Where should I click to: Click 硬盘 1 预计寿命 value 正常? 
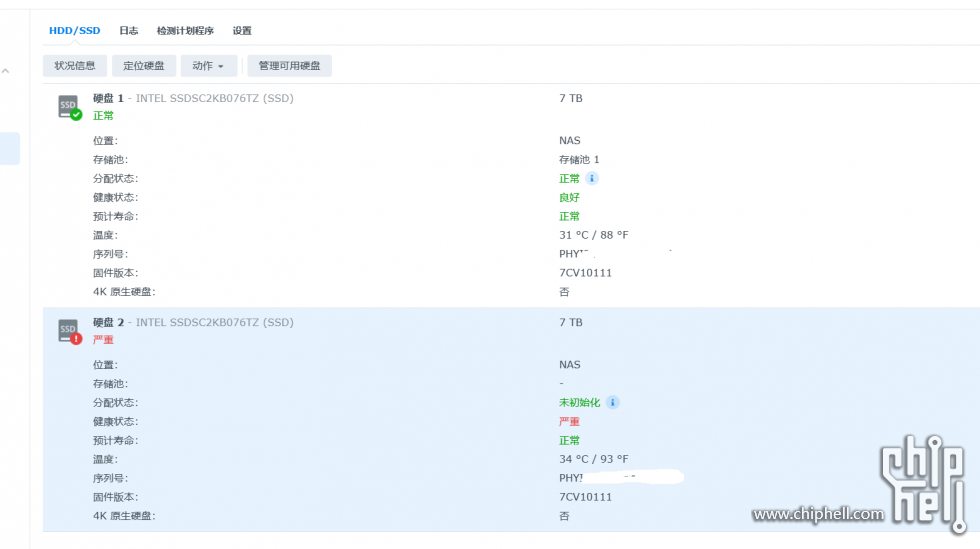pyautogui.click(x=569, y=216)
